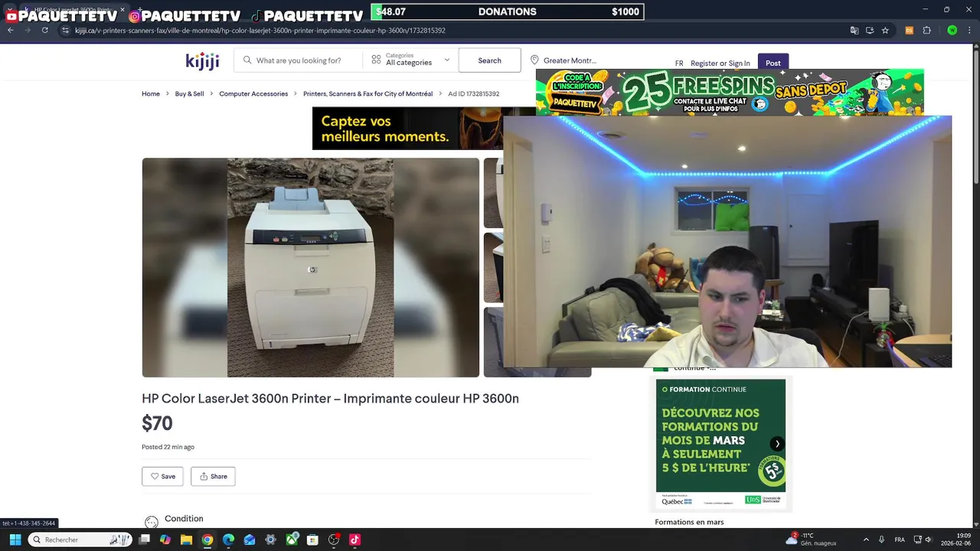980x551 pixels.
Task: Show hidden system tray icons
Action: [x=866, y=540]
